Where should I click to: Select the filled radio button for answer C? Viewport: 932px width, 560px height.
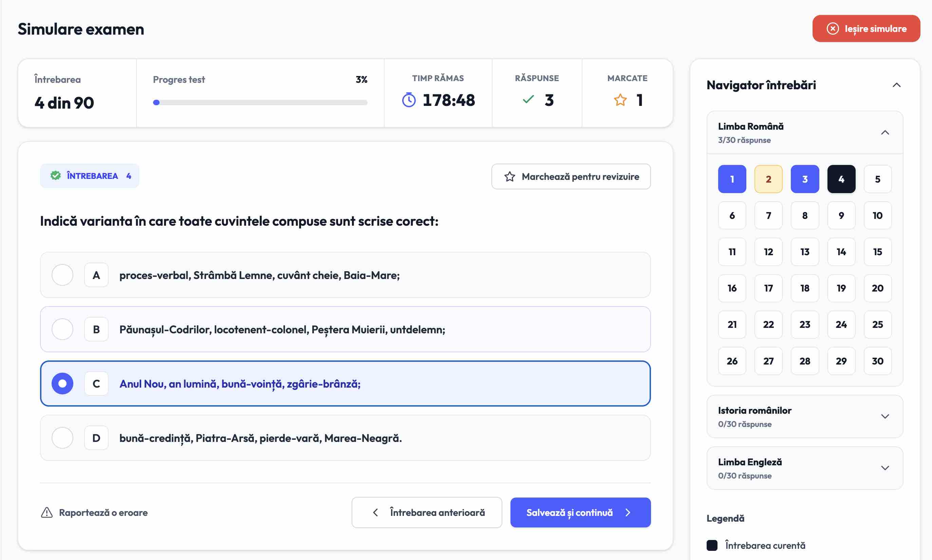62,384
